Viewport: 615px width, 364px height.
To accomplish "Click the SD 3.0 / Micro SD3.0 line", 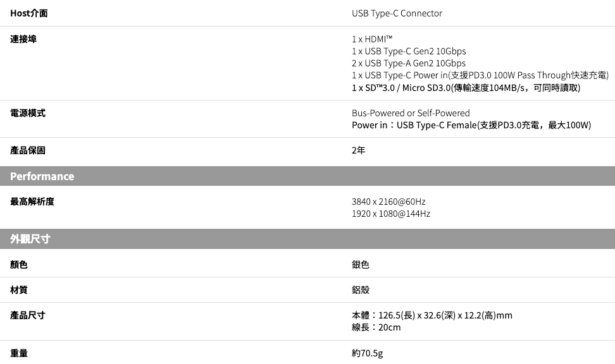I will [x=466, y=87].
